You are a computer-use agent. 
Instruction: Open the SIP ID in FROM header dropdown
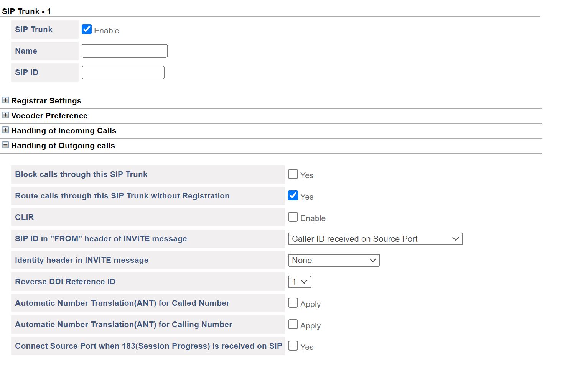(x=375, y=239)
